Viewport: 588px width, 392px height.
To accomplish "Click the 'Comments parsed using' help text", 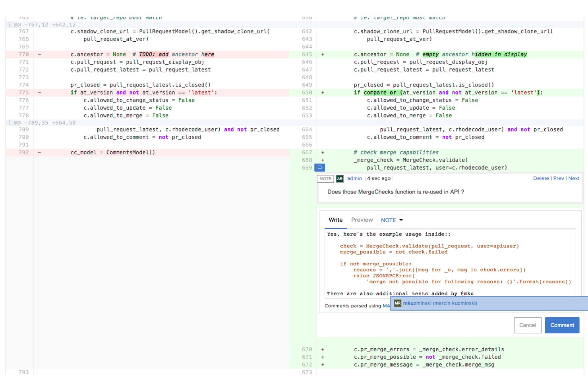I will point(353,306).
